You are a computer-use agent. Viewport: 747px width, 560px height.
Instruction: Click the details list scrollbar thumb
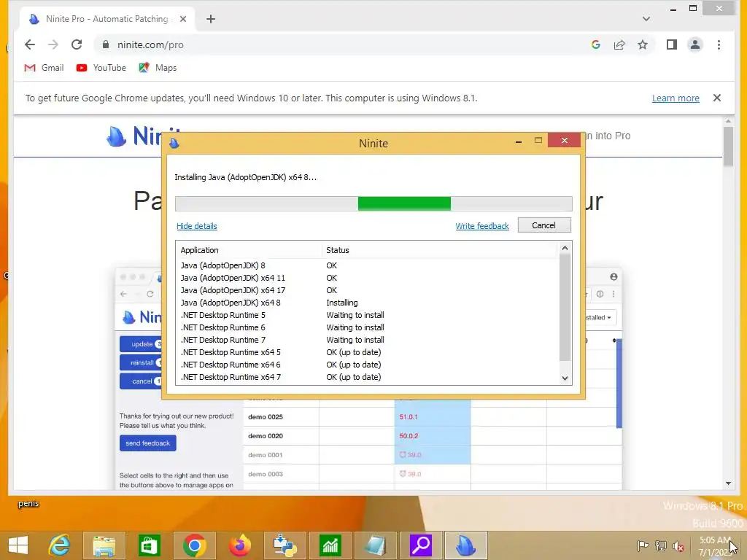pyautogui.click(x=565, y=307)
